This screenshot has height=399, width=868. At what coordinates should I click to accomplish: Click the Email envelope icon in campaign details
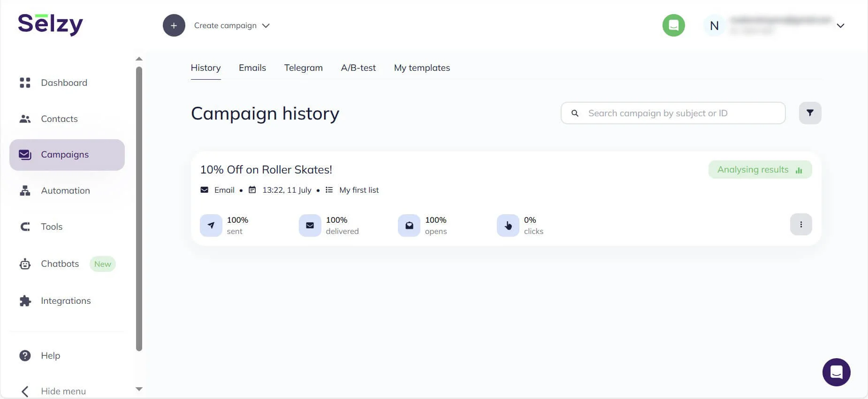(x=205, y=190)
